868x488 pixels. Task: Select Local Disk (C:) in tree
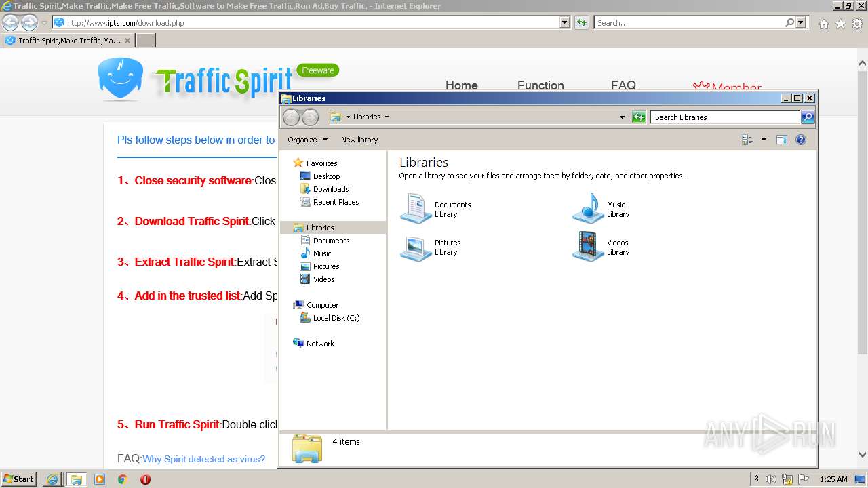click(x=336, y=318)
